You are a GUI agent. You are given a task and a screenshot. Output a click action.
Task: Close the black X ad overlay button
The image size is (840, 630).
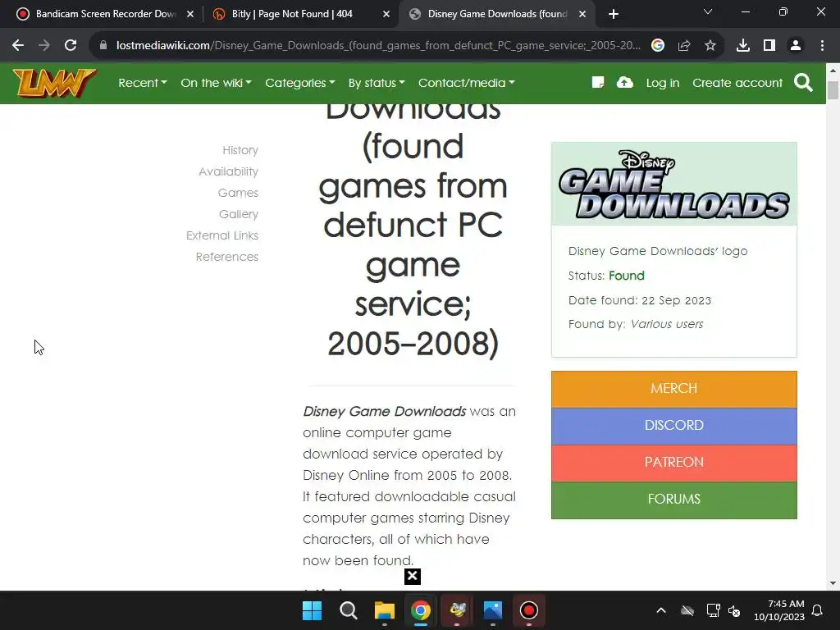[x=413, y=577]
